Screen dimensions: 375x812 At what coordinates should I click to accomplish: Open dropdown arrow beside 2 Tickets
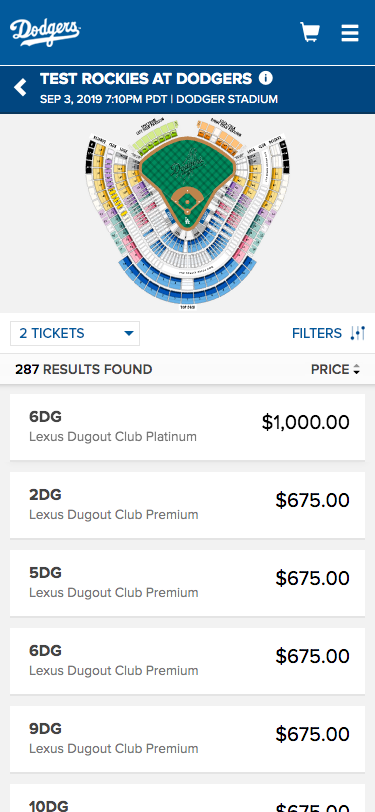tap(129, 333)
